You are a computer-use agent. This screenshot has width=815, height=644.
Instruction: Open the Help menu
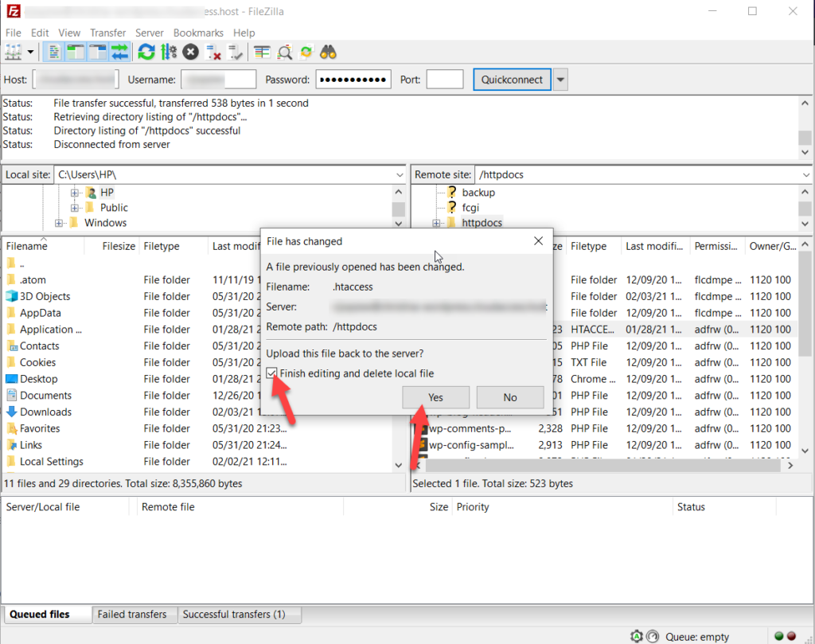244,33
